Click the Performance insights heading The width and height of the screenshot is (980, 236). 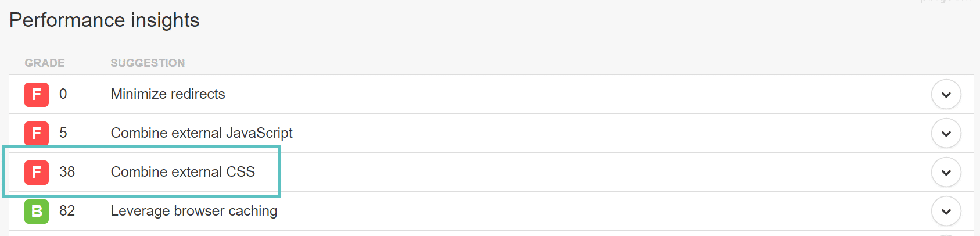[105, 20]
